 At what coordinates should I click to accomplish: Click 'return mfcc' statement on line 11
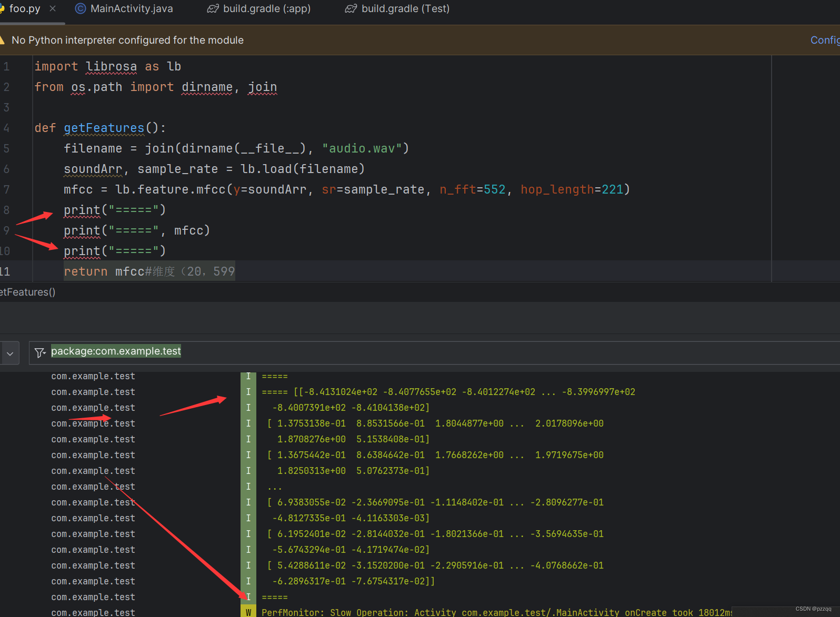[x=104, y=271]
